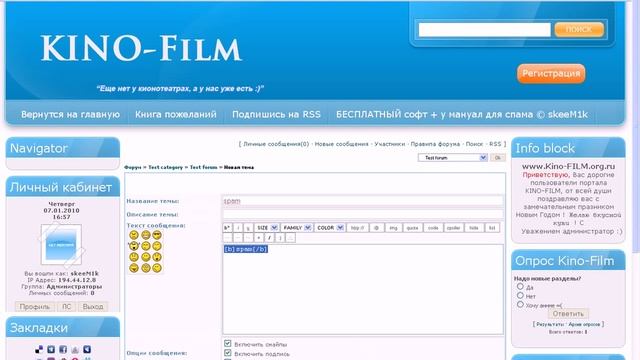Viewport: 640px width, 360px height.
Task: Click the Регистрация button
Action: pyautogui.click(x=551, y=73)
